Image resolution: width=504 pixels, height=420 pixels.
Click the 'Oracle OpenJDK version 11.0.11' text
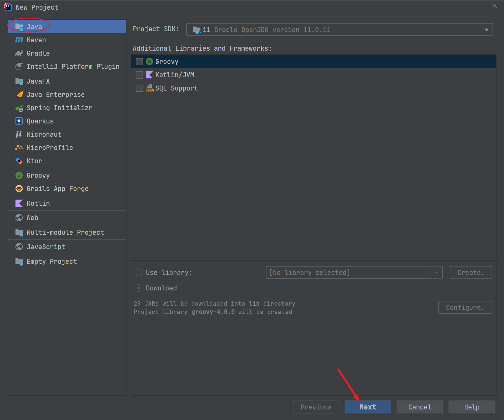click(x=272, y=30)
